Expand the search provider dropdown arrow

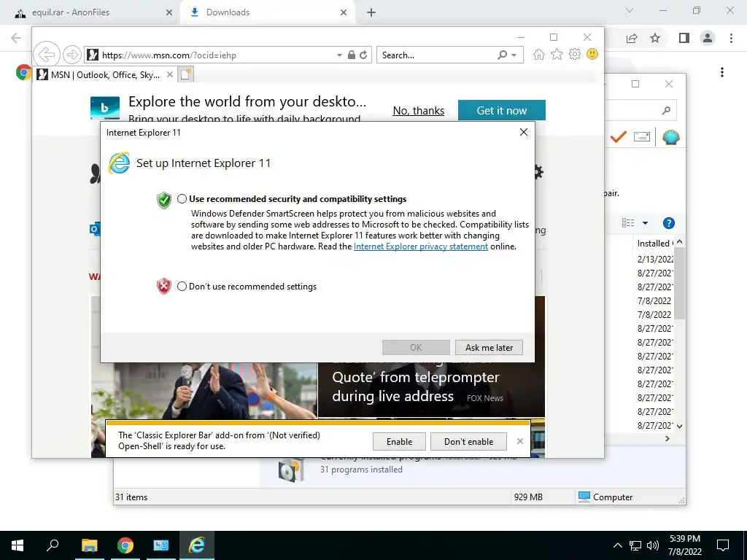click(x=514, y=55)
